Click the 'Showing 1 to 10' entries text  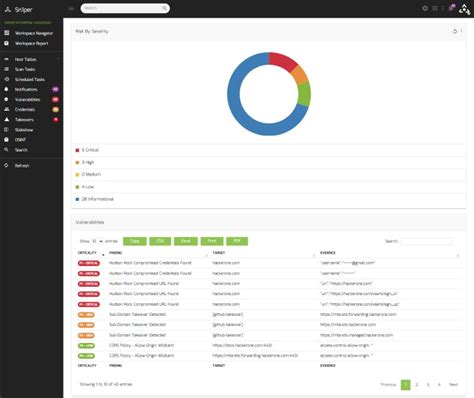click(x=106, y=384)
